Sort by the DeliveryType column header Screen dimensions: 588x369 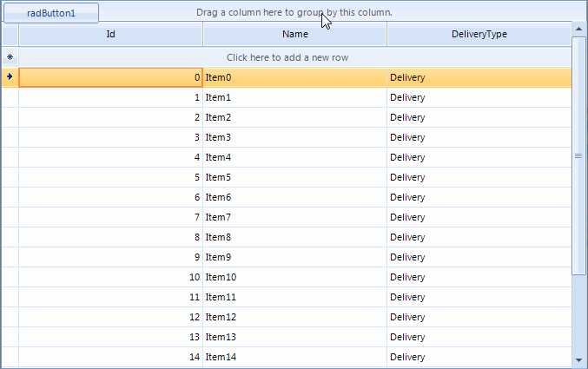pos(479,35)
